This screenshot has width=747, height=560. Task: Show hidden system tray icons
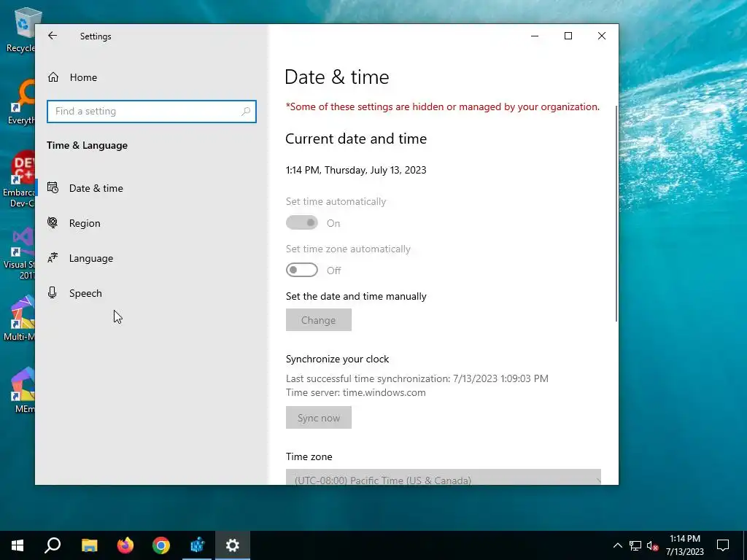pyautogui.click(x=617, y=545)
